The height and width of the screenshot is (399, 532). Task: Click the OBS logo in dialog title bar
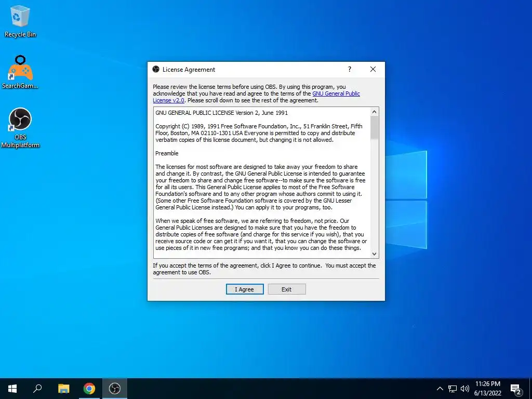click(x=156, y=69)
